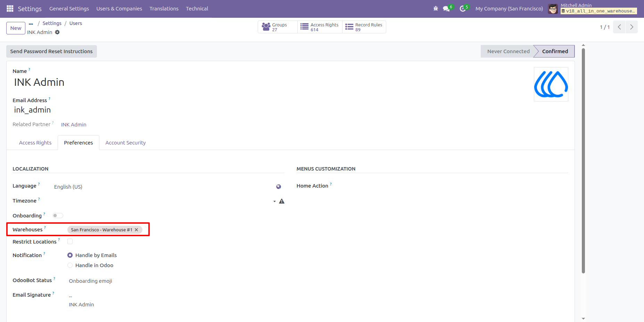
Task: Open the Home Action field
Action: point(453,186)
